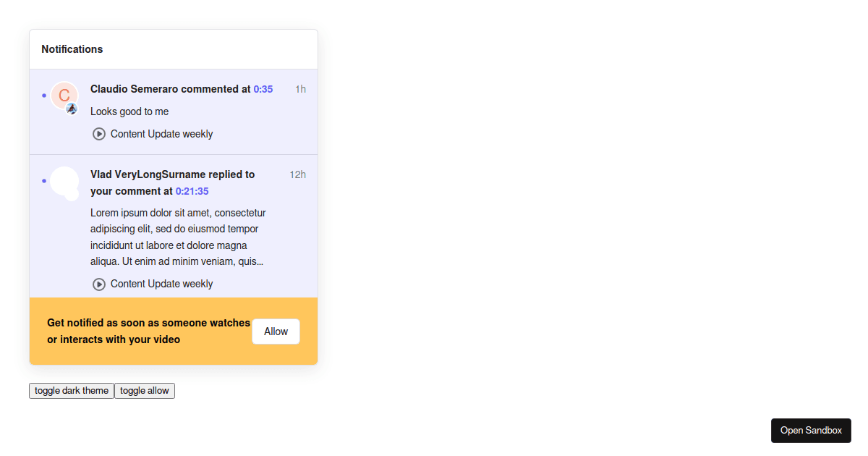Viewport: 868px width, 456px height.
Task: Click the small badge on Claudio's avatar
Action: coord(72,109)
